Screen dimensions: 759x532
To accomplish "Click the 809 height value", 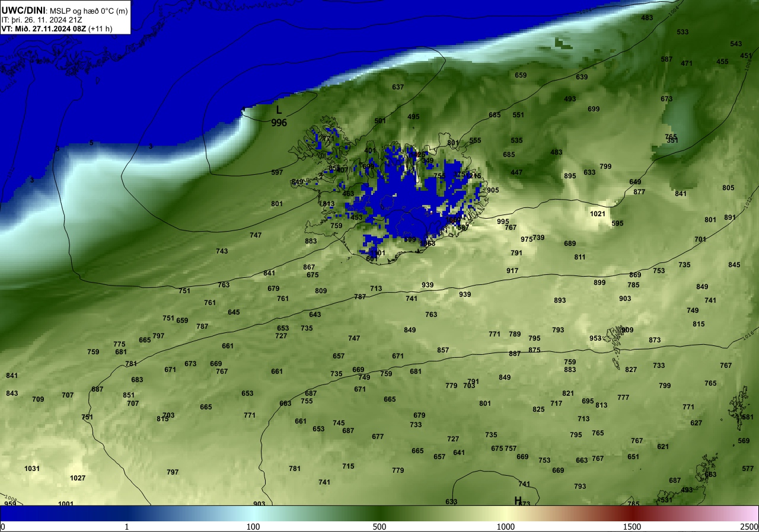I will [321, 291].
